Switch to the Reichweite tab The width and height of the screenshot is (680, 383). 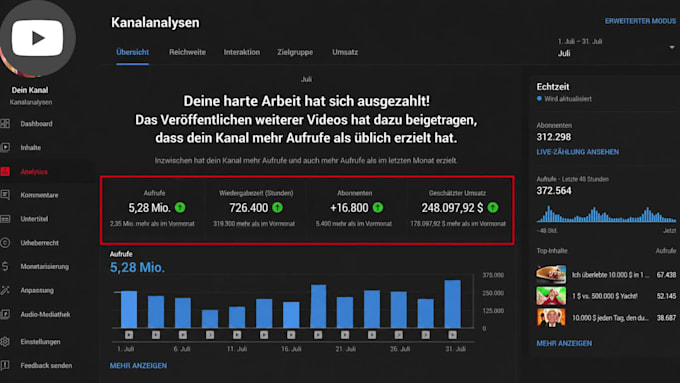(187, 52)
